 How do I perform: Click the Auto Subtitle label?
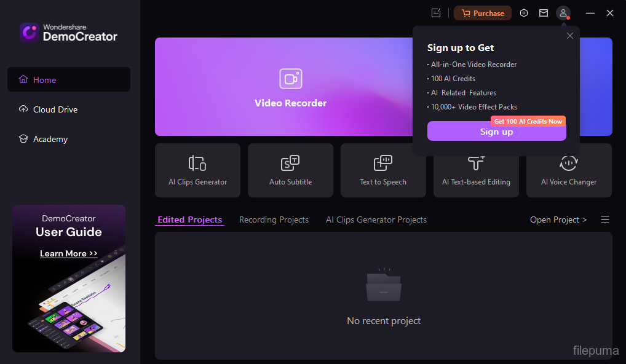coord(291,181)
